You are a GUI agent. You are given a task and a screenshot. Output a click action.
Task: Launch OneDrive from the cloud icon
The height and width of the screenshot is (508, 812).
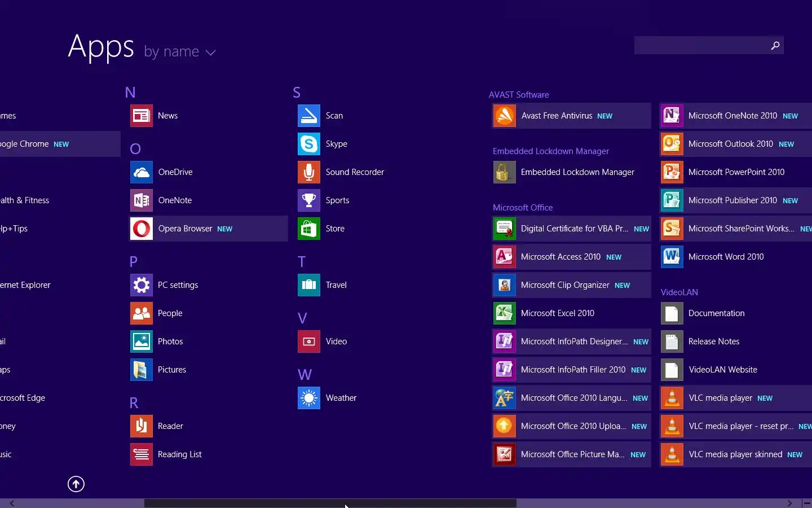[x=142, y=172]
